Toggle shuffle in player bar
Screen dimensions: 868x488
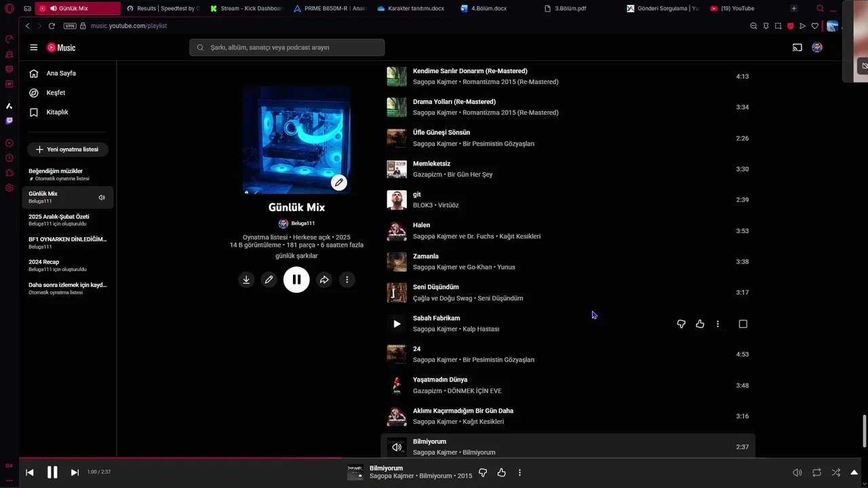(835, 472)
